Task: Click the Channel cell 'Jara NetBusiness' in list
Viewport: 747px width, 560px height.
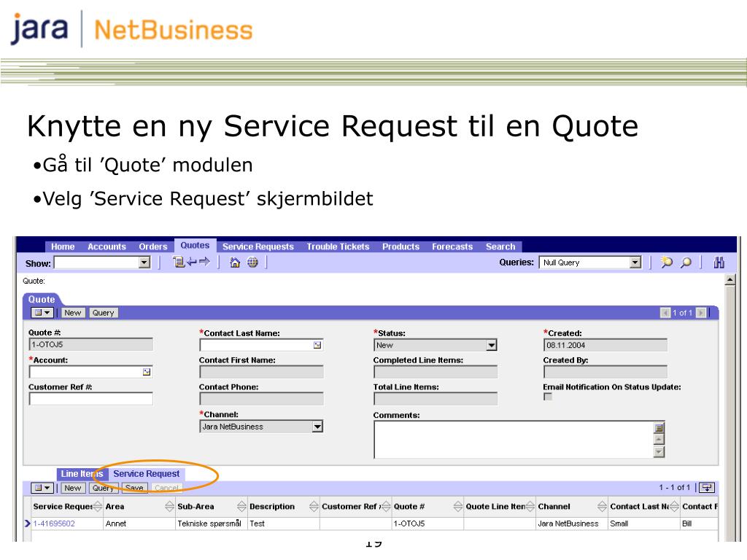Action: pos(572,524)
